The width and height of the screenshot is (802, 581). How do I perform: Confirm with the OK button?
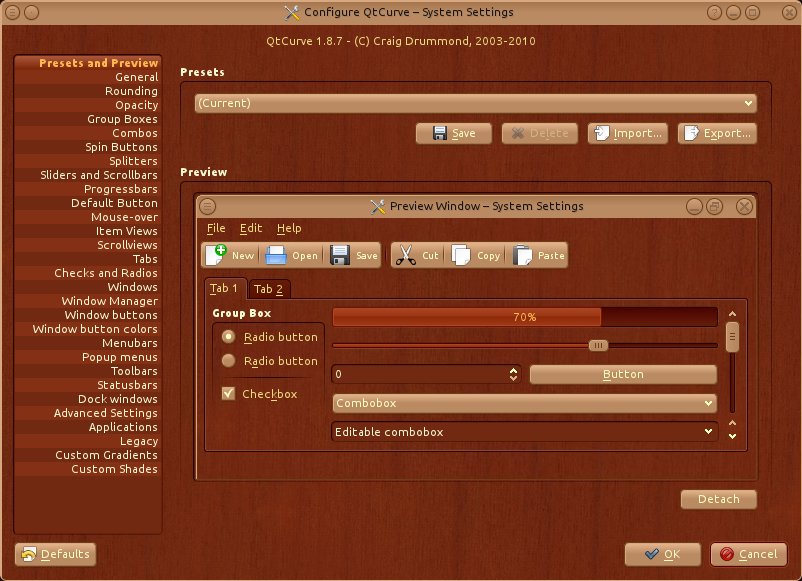[x=662, y=554]
